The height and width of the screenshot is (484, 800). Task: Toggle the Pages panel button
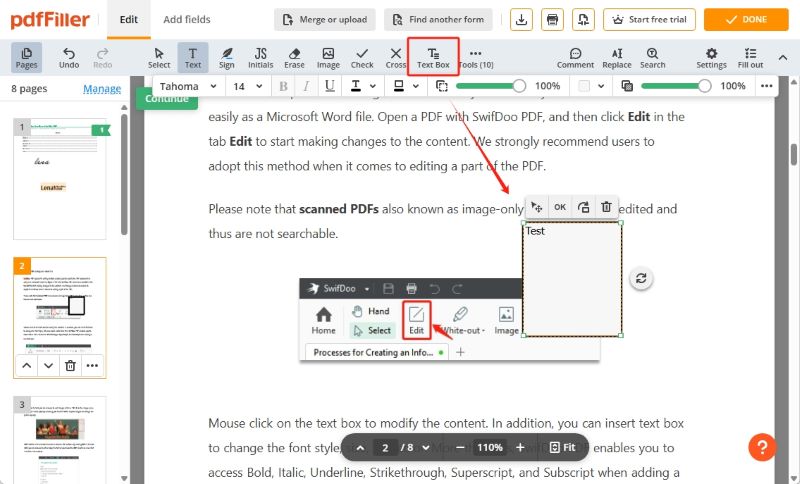coord(27,58)
